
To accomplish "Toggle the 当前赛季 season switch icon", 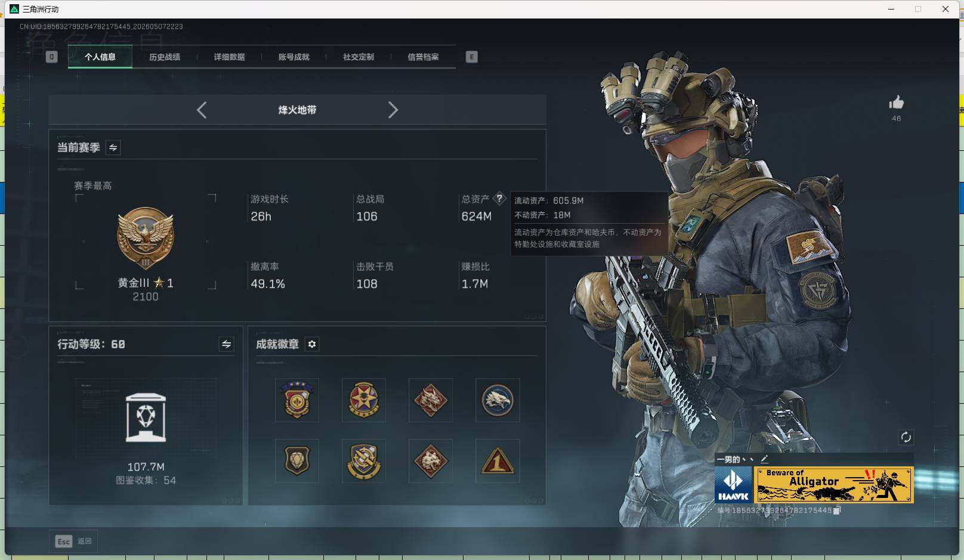I will point(113,147).
